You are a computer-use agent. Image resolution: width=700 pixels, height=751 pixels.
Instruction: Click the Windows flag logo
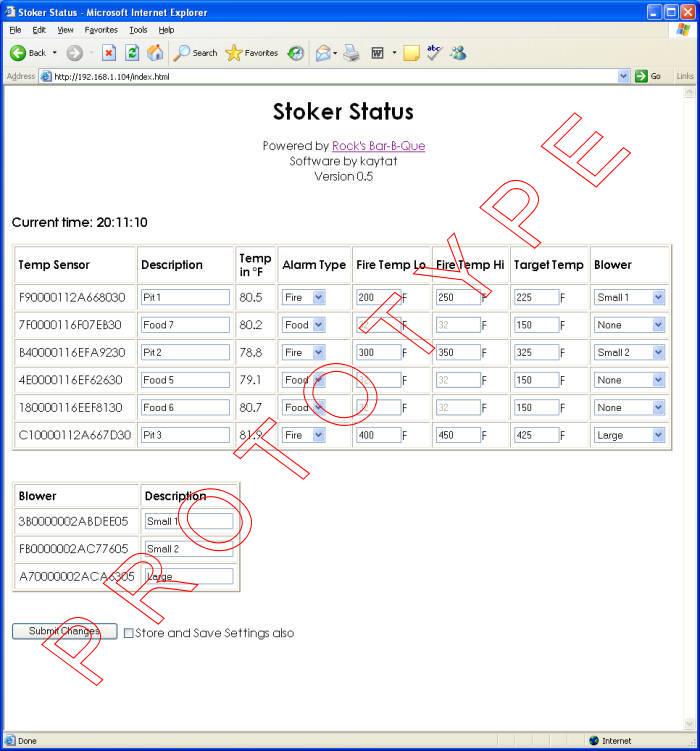pyautogui.click(x=683, y=30)
